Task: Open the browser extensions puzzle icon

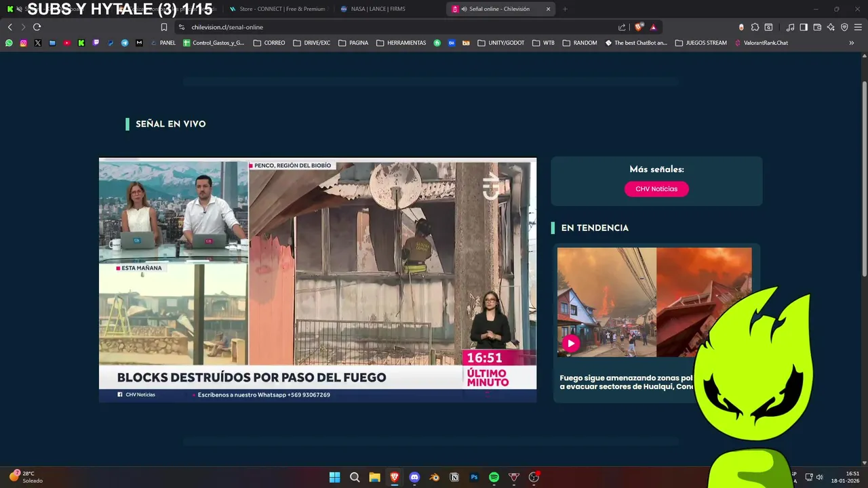Action: (755, 27)
